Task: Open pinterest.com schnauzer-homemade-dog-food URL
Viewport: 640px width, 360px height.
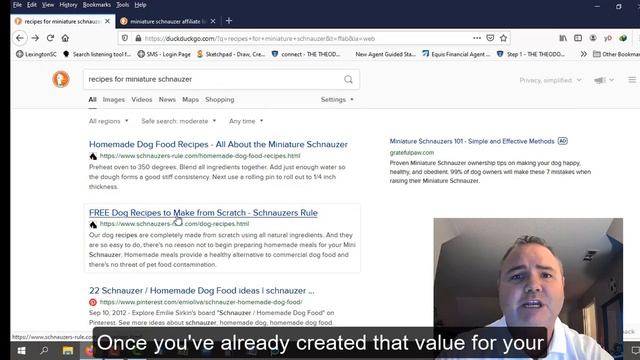Action: 201,302
